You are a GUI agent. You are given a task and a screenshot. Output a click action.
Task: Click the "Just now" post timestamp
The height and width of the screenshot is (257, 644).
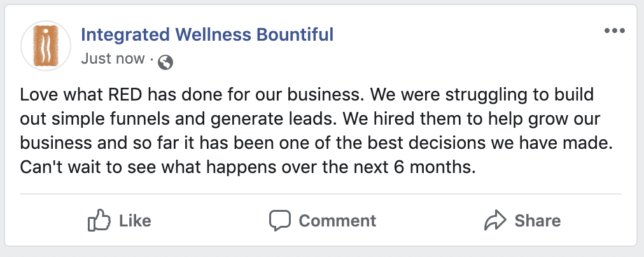click(x=113, y=59)
